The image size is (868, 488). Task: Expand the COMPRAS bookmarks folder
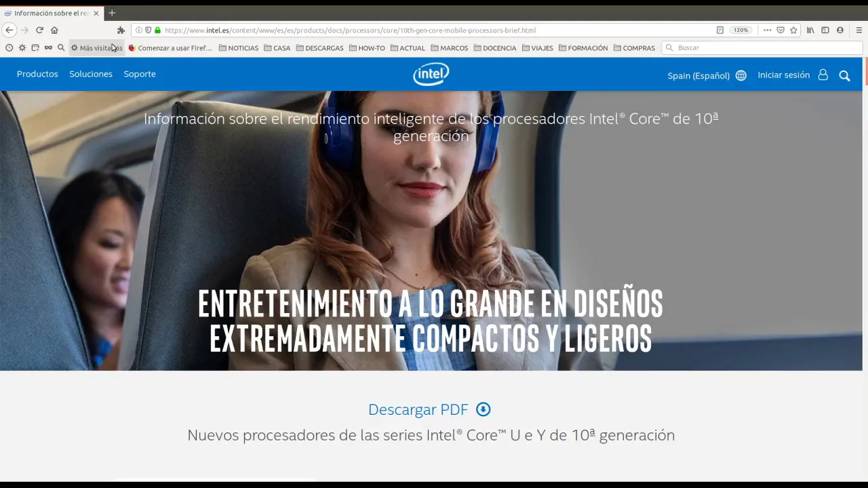click(x=634, y=48)
